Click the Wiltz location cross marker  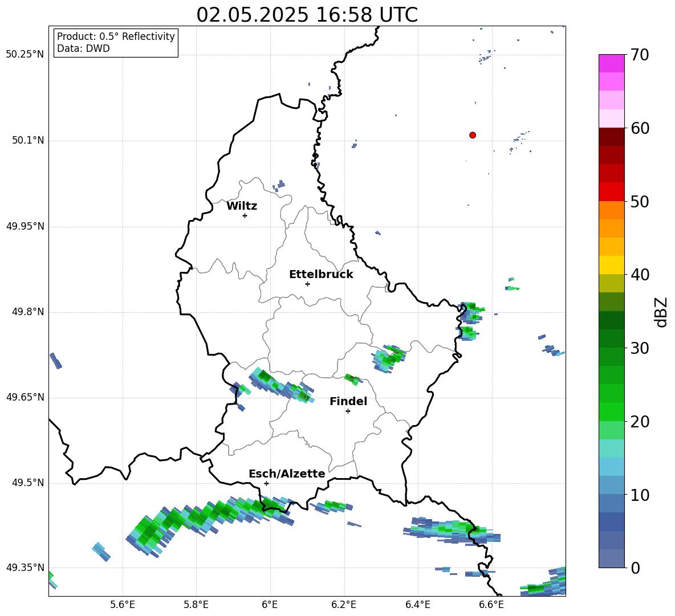(x=245, y=215)
